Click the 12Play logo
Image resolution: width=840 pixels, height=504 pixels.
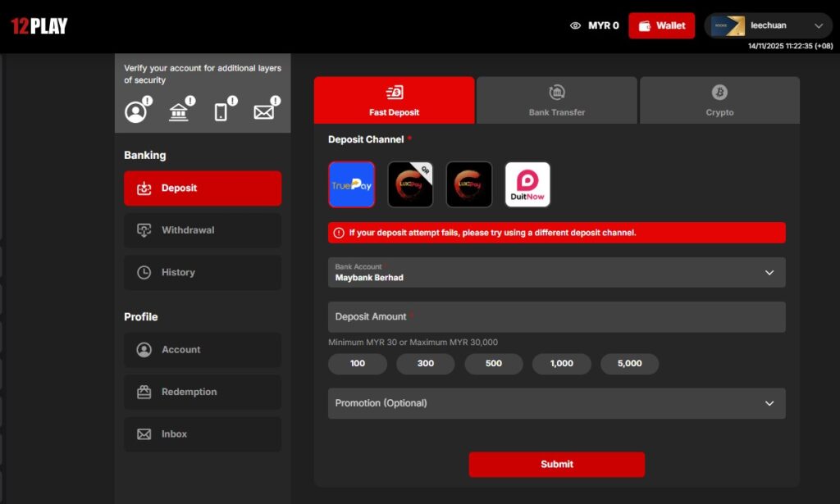[39, 26]
